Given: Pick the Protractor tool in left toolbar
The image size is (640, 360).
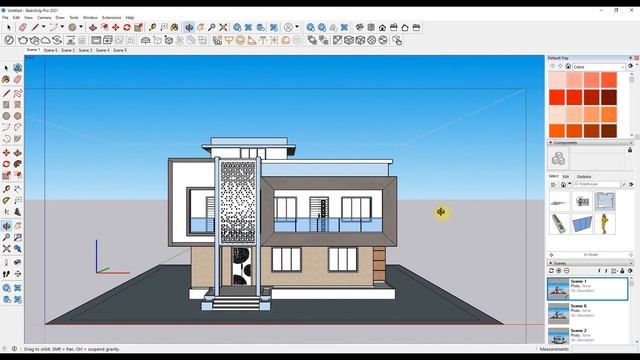Looking at the screenshot, I should pos(7,200).
